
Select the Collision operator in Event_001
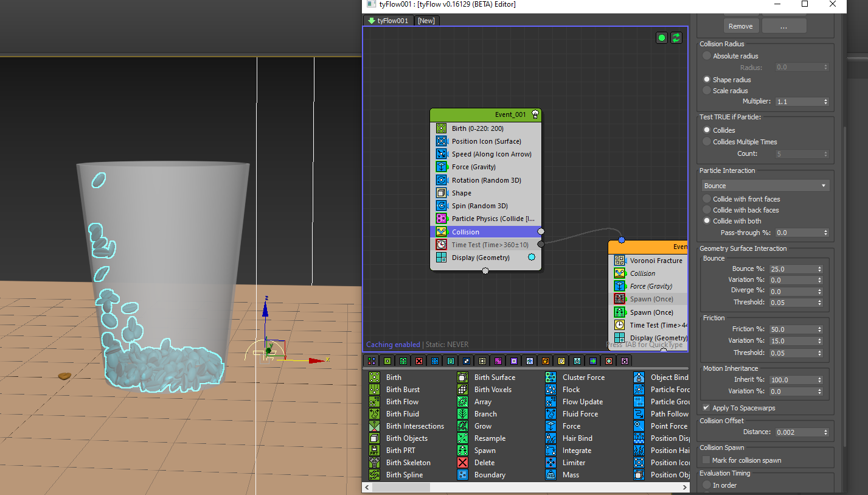pos(485,232)
